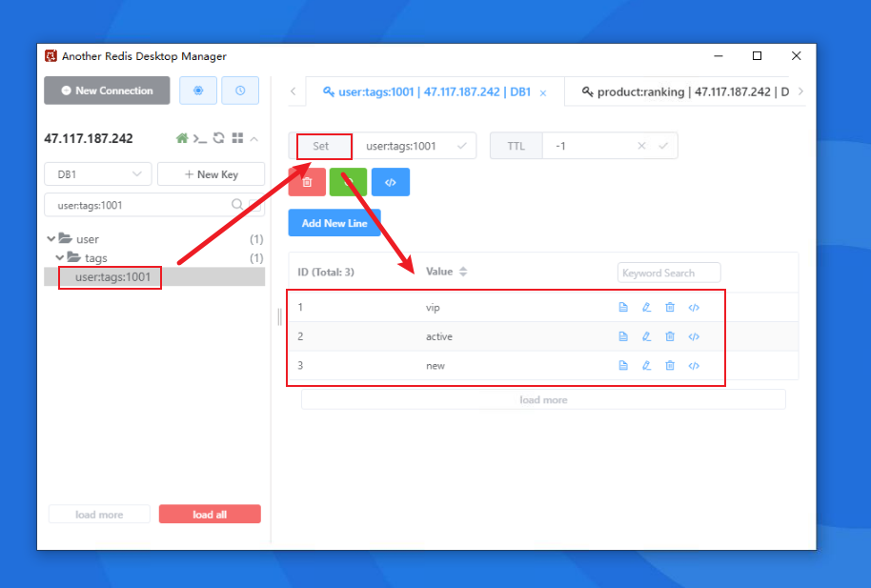Save the TTL with the checkmark icon
This screenshot has width=871, height=588.
pyautogui.click(x=663, y=146)
